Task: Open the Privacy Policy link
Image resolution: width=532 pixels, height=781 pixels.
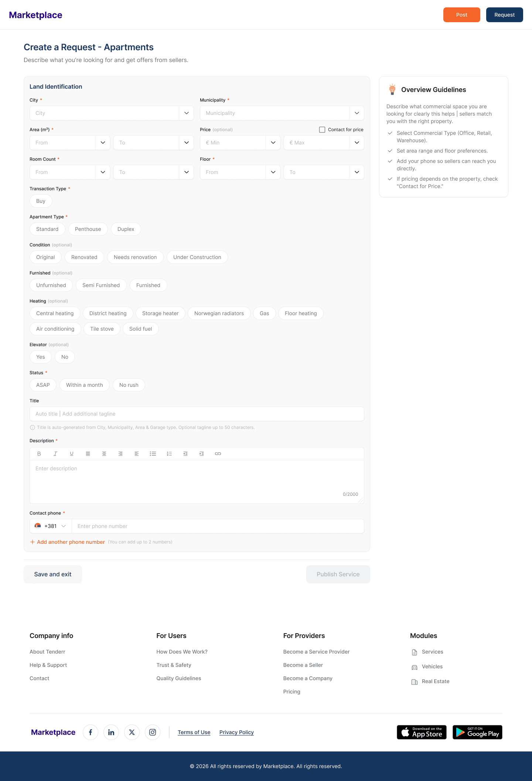Action: pyautogui.click(x=236, y=732)
